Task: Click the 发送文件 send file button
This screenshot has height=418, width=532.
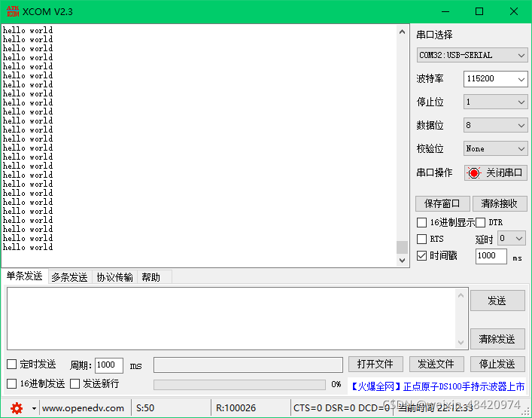Action: 436,365
